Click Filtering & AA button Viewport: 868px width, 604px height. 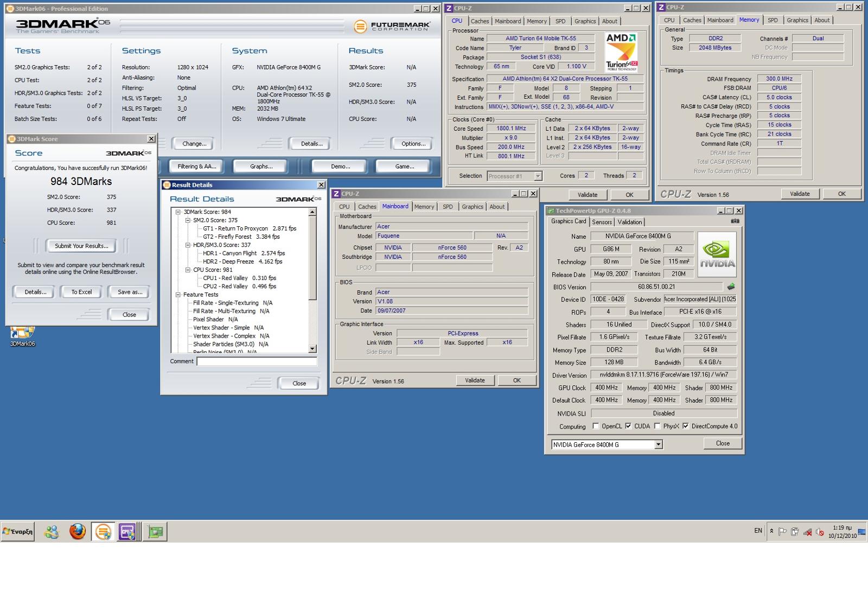click(196, 167)
